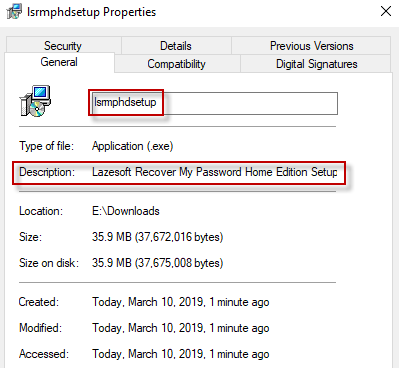The height and width of the screenshot is (368, 399).
Task: Click the Modified date value
Action: coord(181,328)
